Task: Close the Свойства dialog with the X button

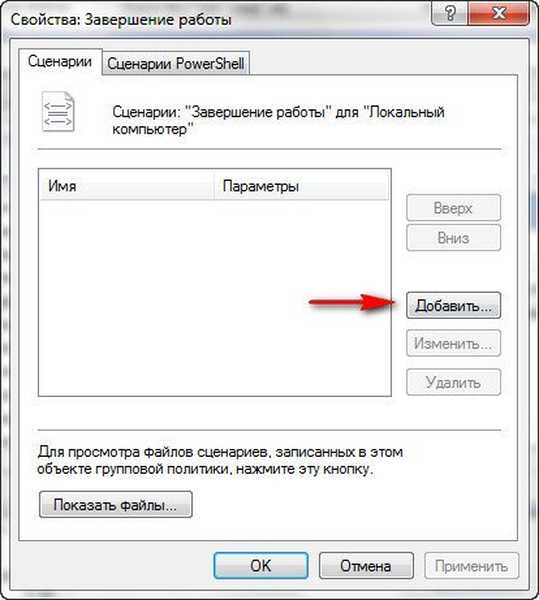Action: (499, 13)
